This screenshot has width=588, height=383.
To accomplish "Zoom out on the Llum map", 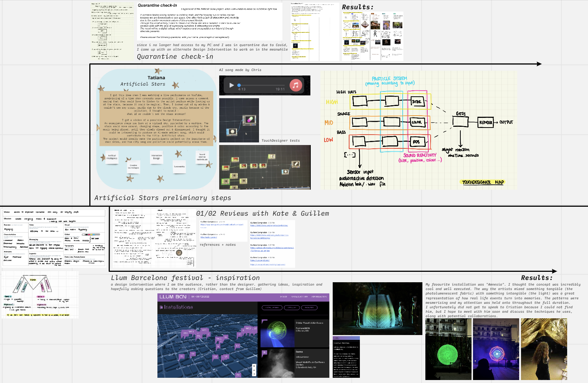I will click(x=254, y=370).
